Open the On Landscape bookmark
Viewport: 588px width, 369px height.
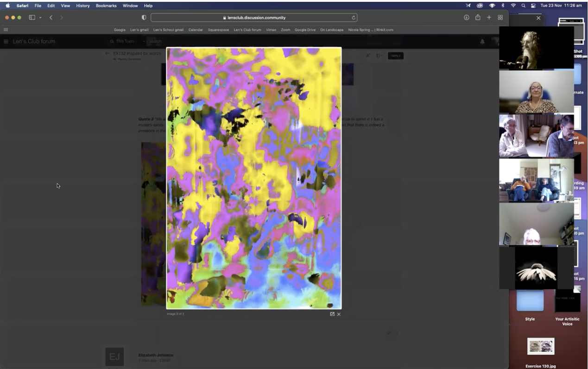click(332, 30)
